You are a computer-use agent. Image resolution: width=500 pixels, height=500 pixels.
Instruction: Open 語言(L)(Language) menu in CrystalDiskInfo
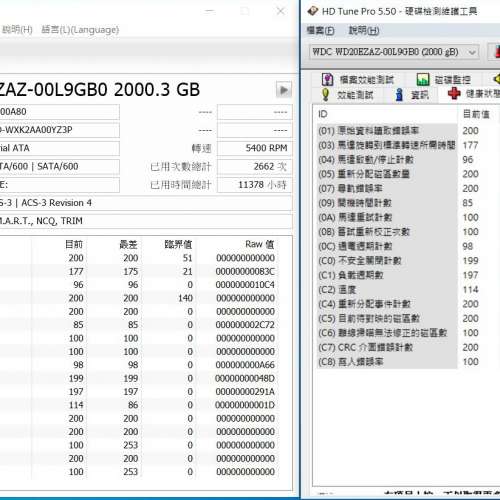[80, 30]
